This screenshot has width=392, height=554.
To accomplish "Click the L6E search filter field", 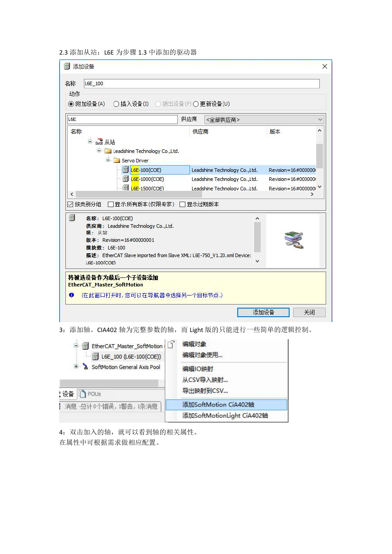I will pos(122,120).
